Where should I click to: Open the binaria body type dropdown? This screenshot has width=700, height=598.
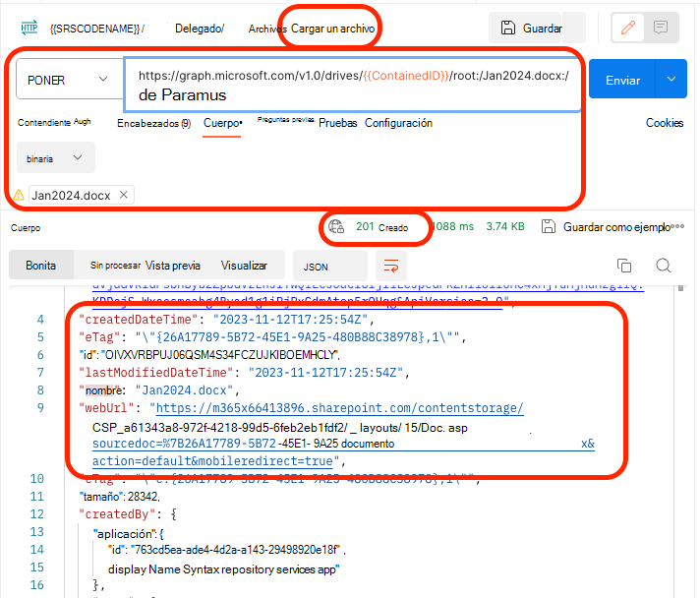point(56,157)
